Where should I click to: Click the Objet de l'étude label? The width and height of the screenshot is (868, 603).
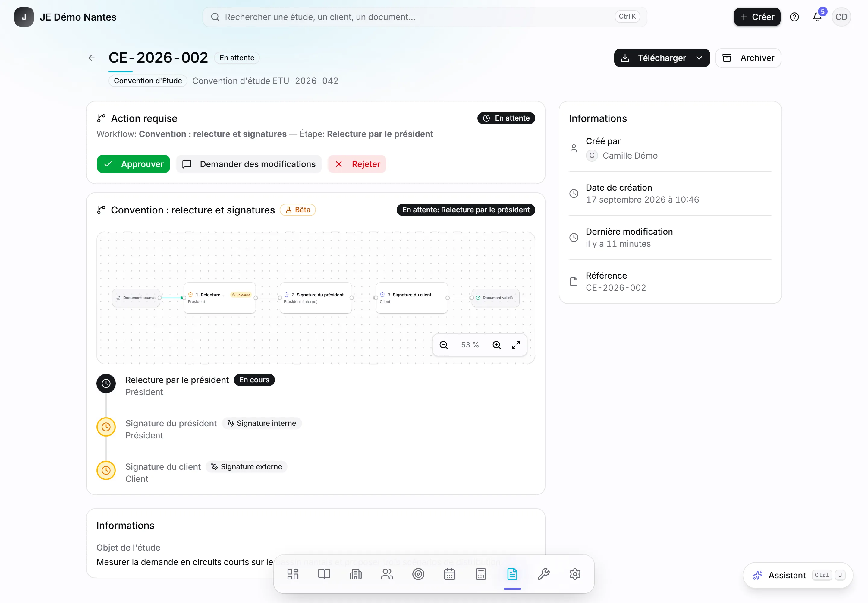point(128,548)
